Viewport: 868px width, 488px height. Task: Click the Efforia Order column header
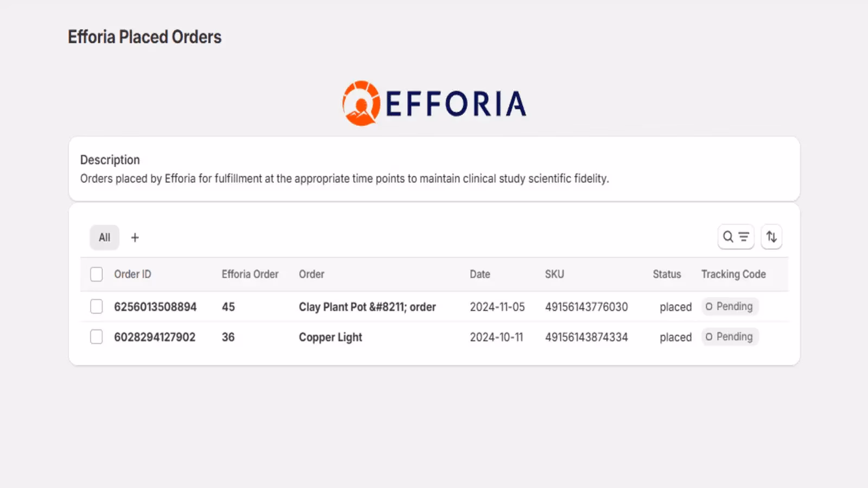pos(250,274)
